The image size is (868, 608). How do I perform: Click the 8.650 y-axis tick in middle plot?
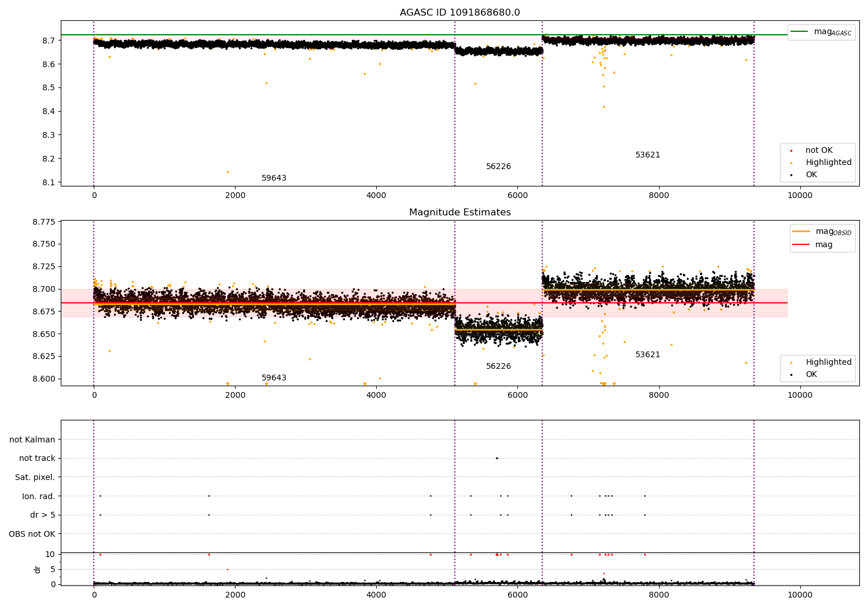(x=45, y=335)
